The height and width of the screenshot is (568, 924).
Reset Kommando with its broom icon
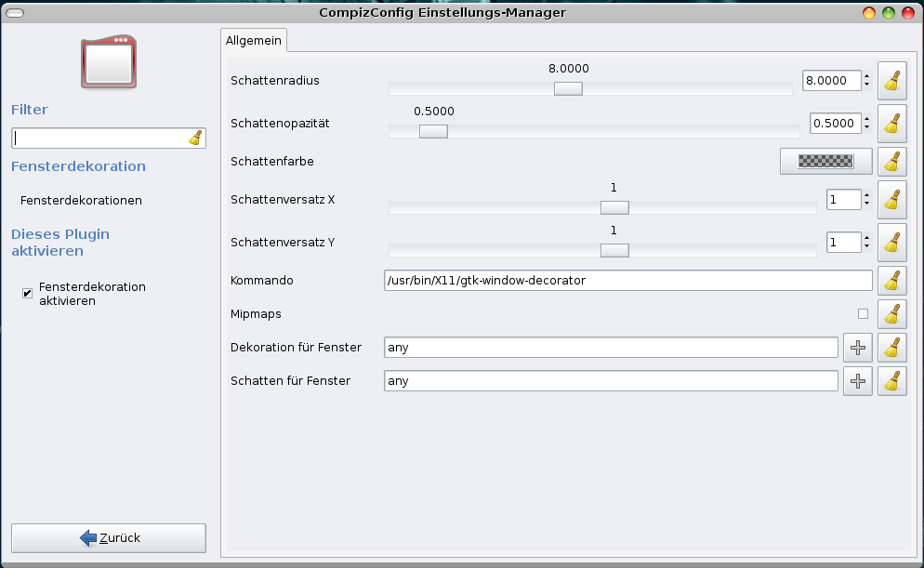pos(891,281)
